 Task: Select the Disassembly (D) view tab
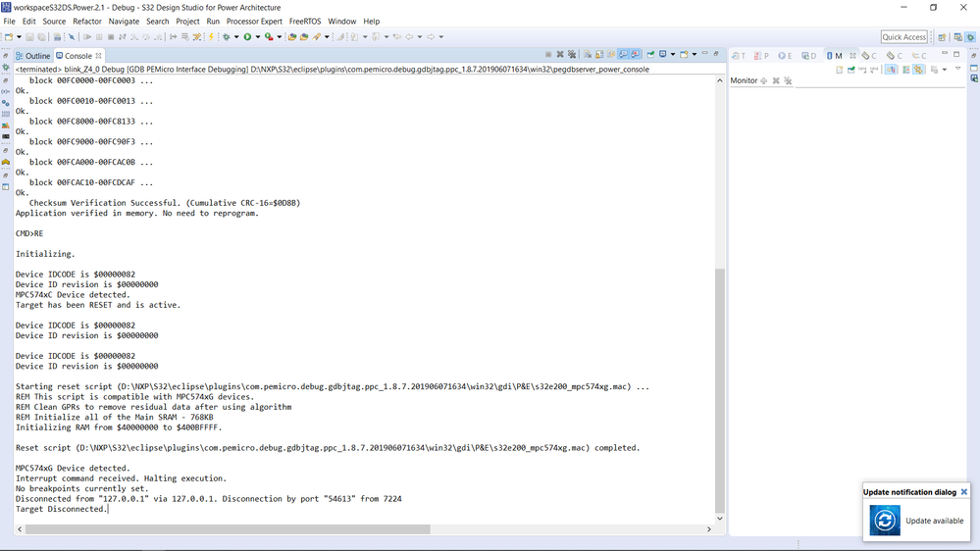coord(808,56)
